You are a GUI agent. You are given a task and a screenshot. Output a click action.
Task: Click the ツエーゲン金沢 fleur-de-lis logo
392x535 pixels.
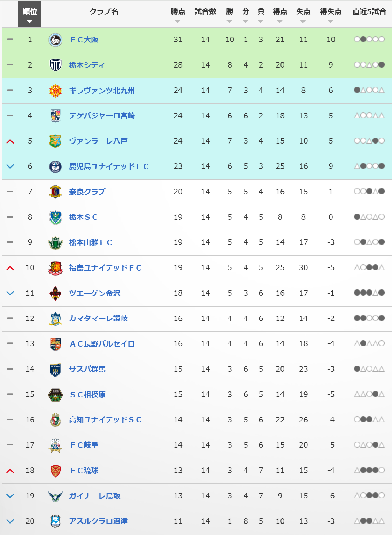pos(55,293)
